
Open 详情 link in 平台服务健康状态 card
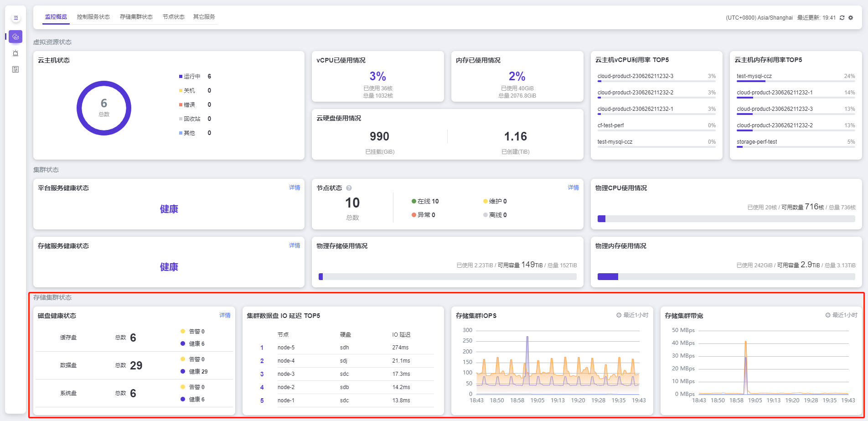coord(294,187)
